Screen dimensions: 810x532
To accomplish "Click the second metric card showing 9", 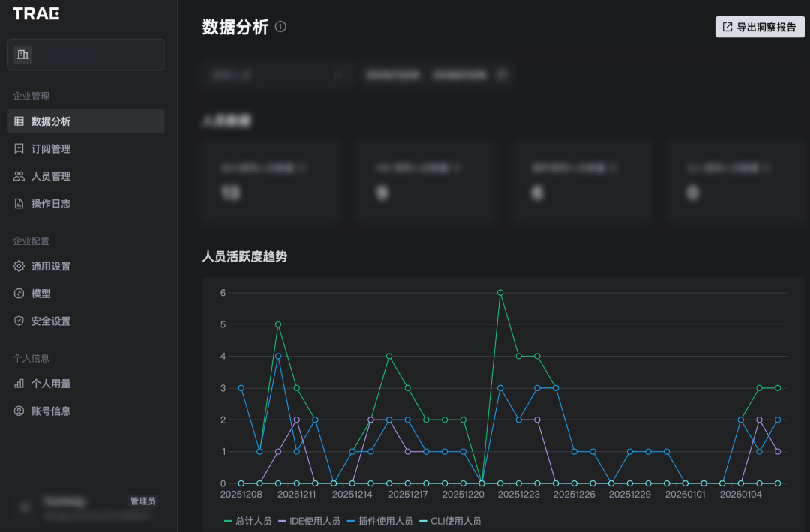I will click(x=427, y=181).
